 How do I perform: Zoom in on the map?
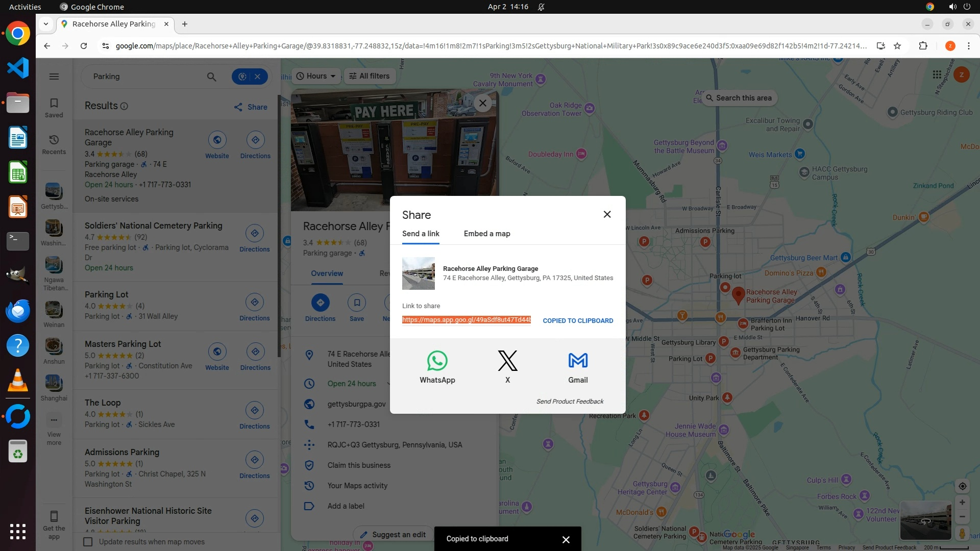tap(962, 503)
